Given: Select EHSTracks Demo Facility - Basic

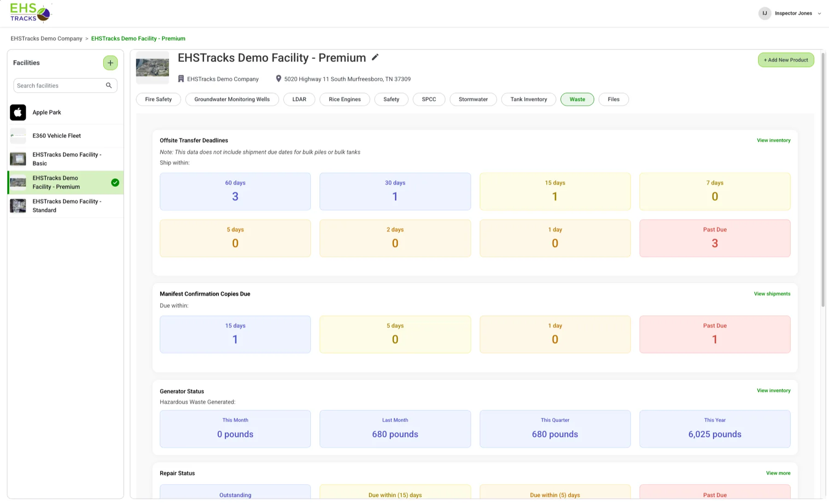Looking at the screenshot, I should pos(65,159).
